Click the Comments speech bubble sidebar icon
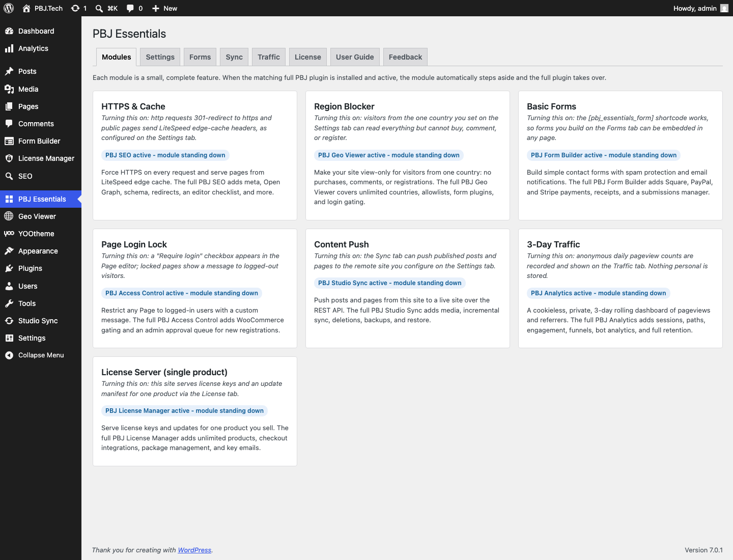 click(9, 124)
